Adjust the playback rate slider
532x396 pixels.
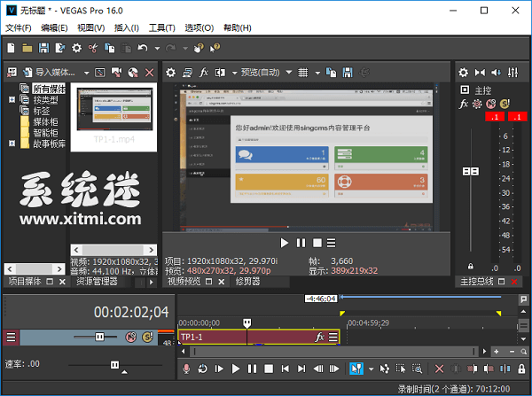pos(114,365)
